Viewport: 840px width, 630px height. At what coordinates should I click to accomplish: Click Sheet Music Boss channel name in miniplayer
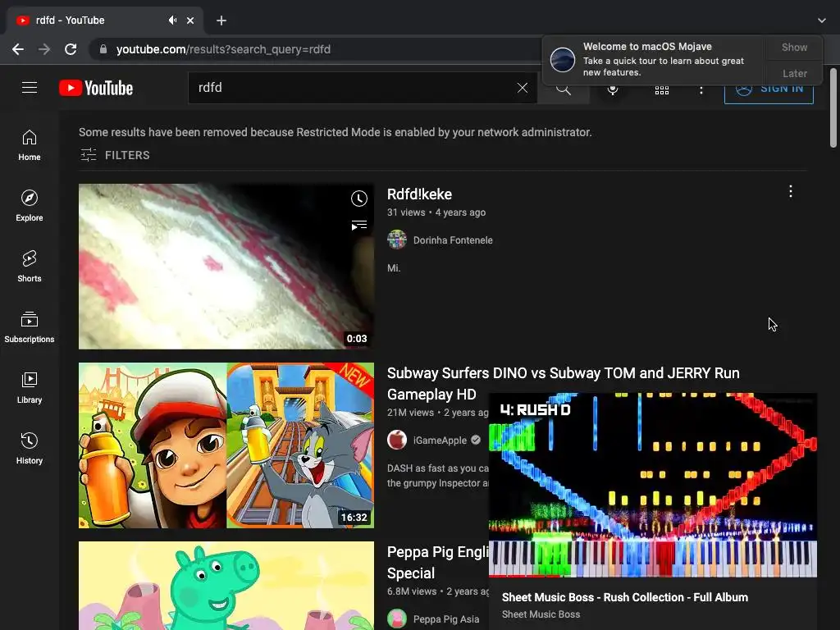(x=541, y=614)
